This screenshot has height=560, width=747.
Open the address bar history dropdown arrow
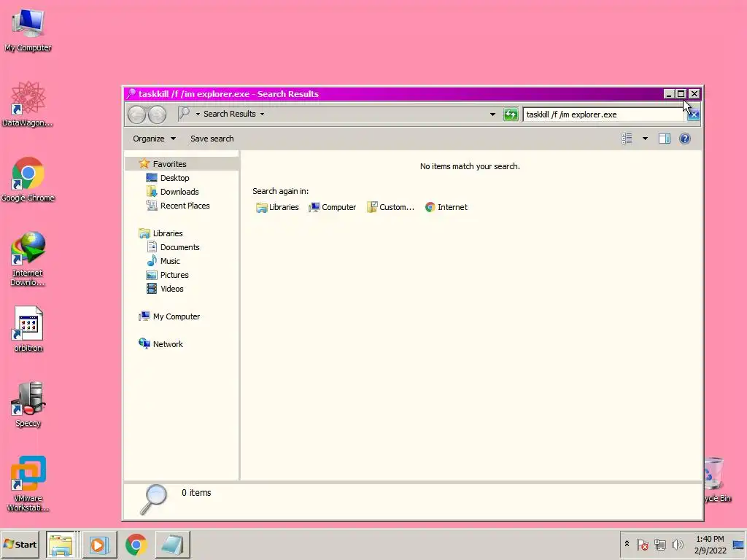[x=492, y=114]
